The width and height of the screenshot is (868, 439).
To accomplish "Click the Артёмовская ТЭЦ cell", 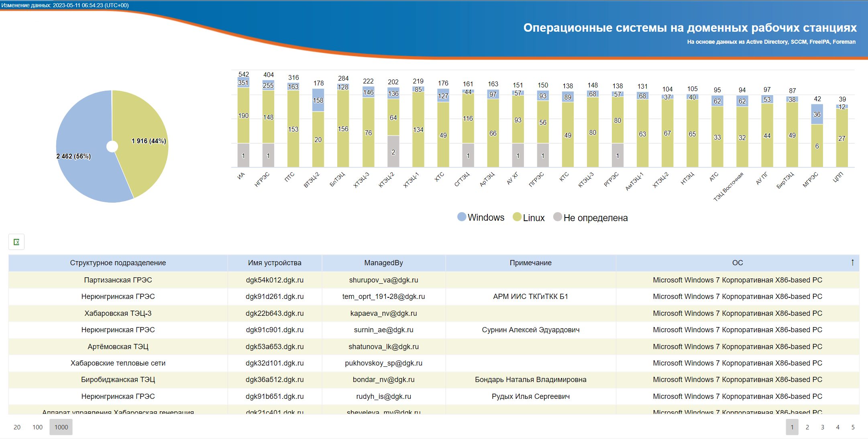I will click(x=118, y=347).
